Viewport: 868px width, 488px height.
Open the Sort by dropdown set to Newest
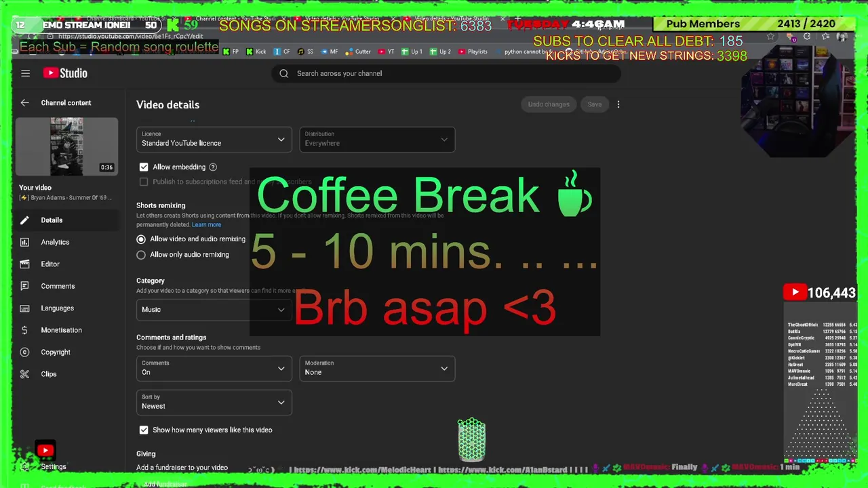[214, 403]
